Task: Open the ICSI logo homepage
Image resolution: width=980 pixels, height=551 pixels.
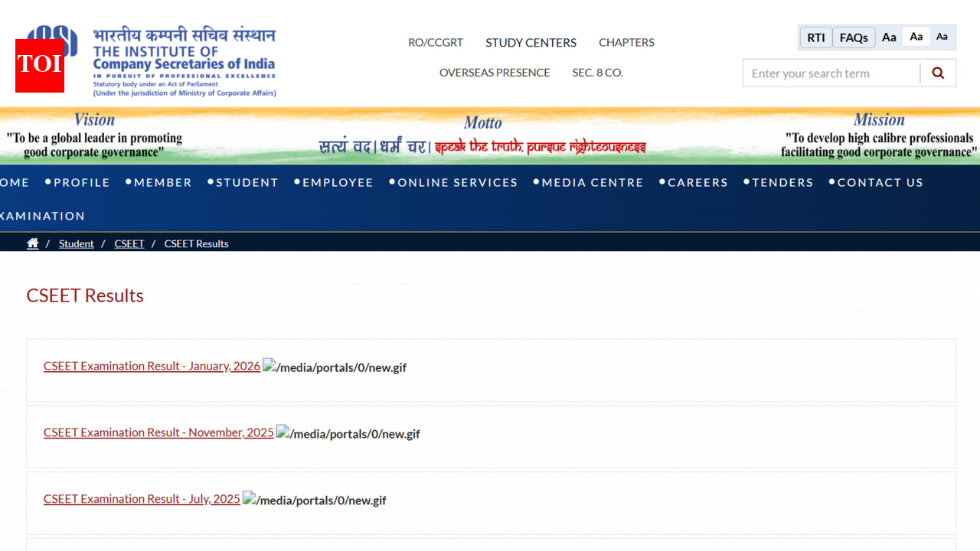Action: tap(152, 61)
